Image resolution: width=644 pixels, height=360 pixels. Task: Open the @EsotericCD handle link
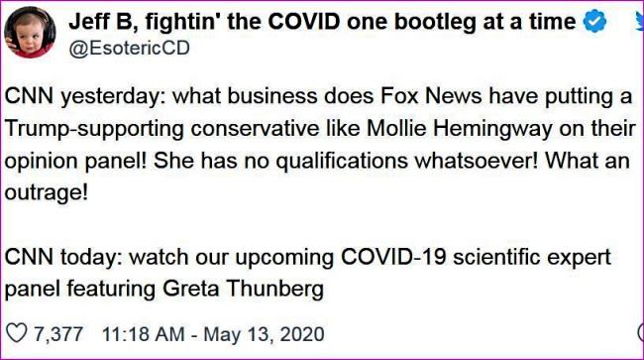click(x=129, y=49)
